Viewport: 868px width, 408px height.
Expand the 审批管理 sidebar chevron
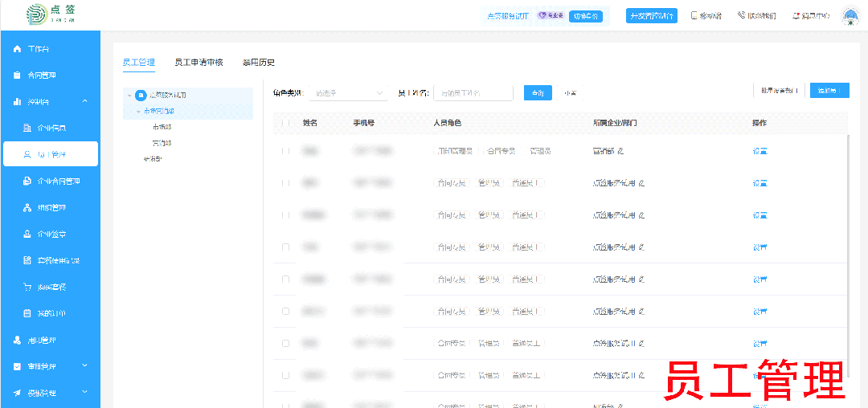click(x=84, y=365)
